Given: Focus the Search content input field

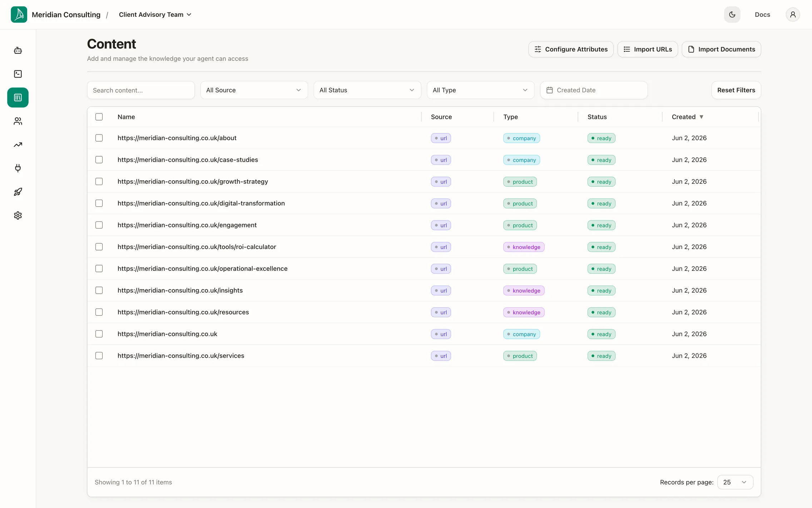Looking at the screenshot, I should 141,90.
